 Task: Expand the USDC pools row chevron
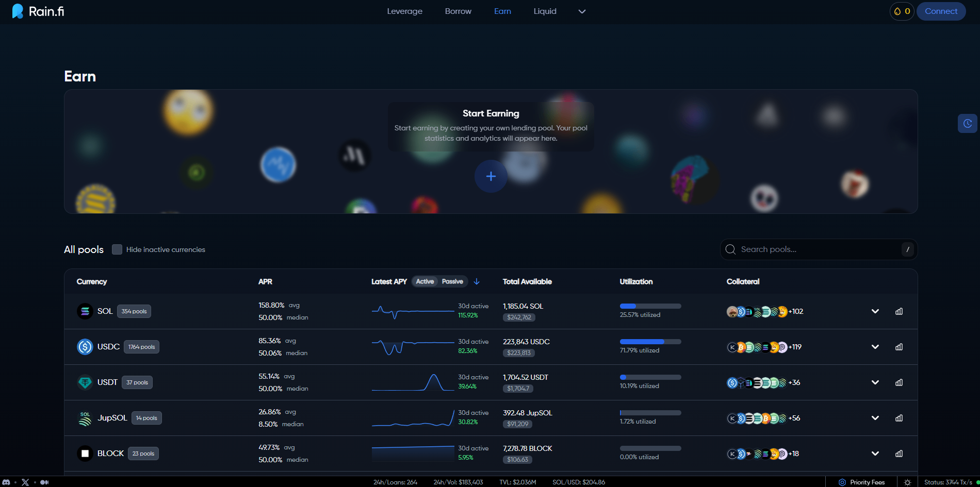(875, 347)
